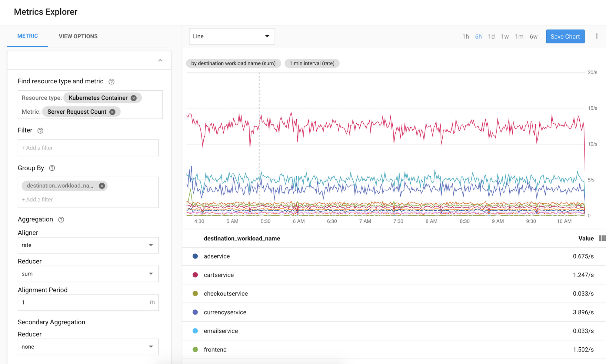Image resolution: width=606 pixels, height=364 pixels.
Task: Open the Reducer sum dropdown
Action: tap(88, 274)
